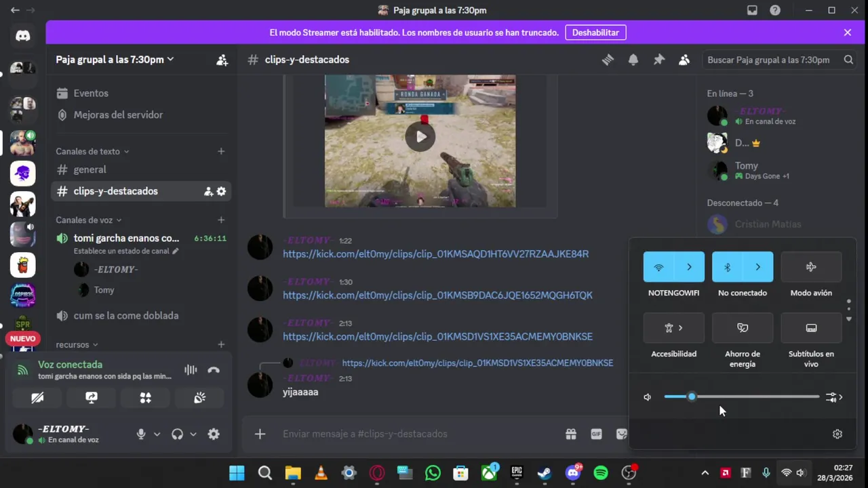Click Establece un estado de canal
The height and width of the screenshot is (488, 868).
[x=126, y=251]
